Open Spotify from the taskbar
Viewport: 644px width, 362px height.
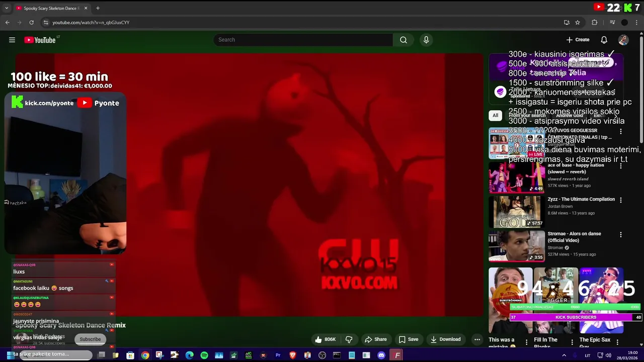coord(204,355)
